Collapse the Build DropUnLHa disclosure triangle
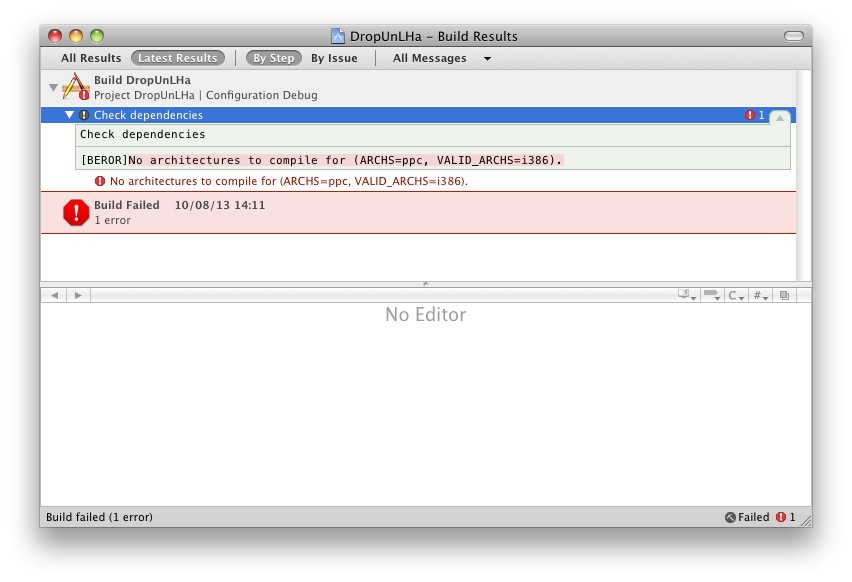Viewport: 852px width, 582px height. [53, 87]
